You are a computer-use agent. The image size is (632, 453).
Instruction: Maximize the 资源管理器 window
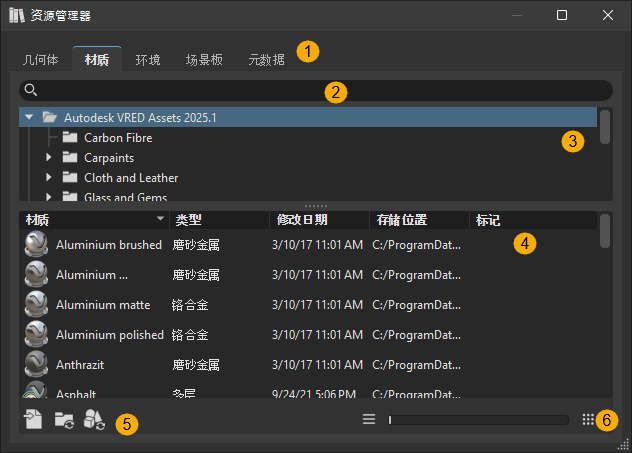(x=562, y=15)
